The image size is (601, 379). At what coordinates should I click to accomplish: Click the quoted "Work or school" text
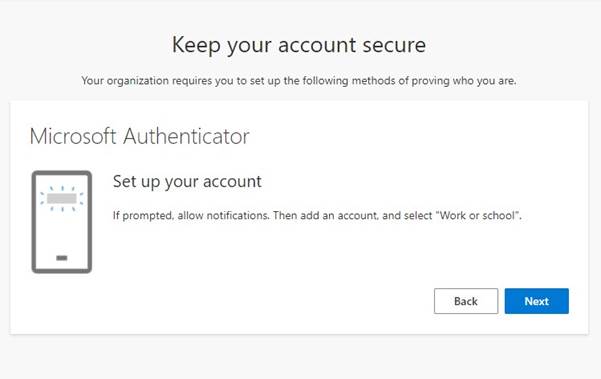click(x=478, y=215)
